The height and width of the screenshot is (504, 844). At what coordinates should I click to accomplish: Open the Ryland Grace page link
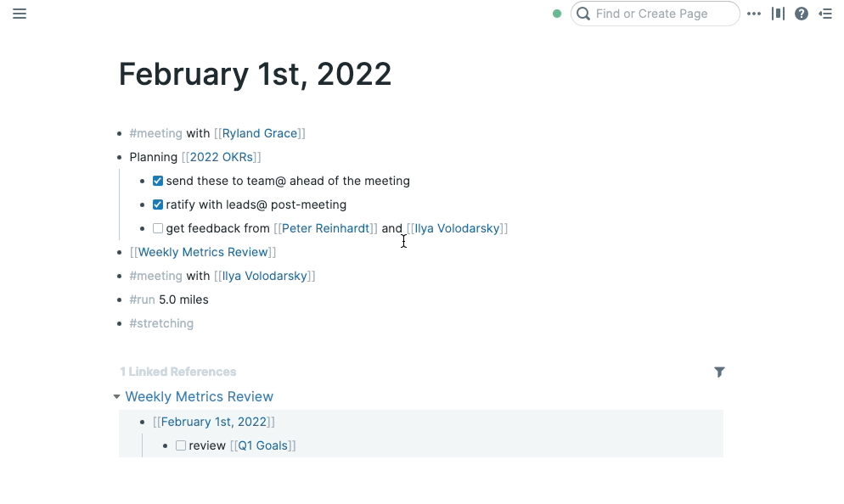pos(260,133)
